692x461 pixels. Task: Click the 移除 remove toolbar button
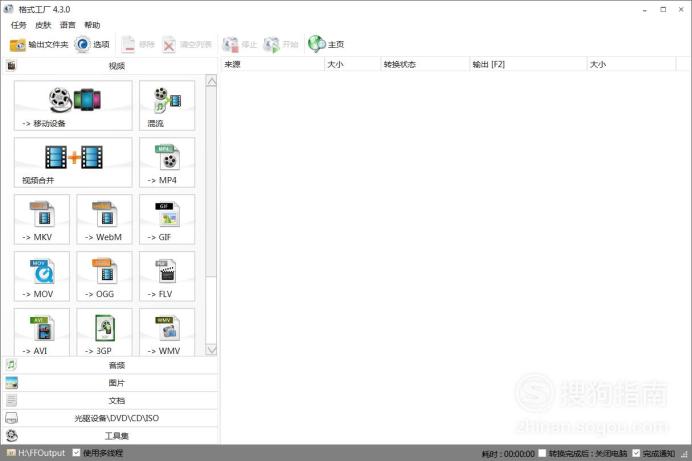pyautogui.click(x=138, y=44)
